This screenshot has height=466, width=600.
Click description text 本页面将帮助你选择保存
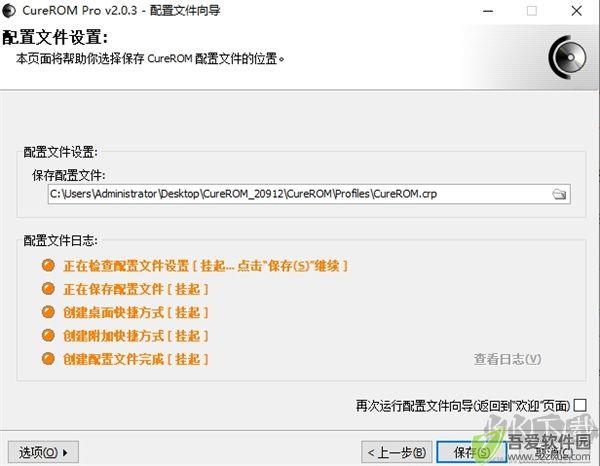[150, 59]
